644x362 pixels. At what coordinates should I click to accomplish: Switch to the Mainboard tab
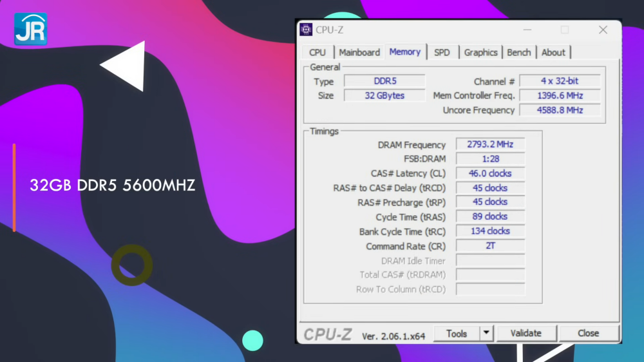359,52
